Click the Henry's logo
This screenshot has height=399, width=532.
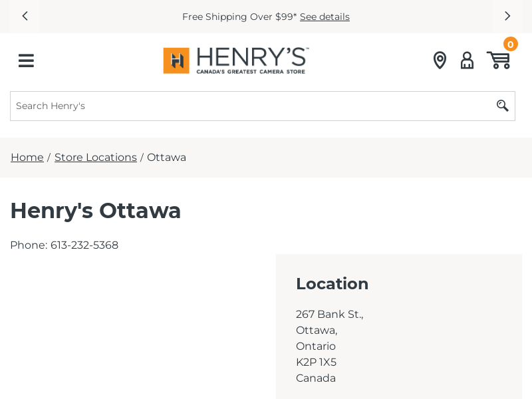click(235, 61)
